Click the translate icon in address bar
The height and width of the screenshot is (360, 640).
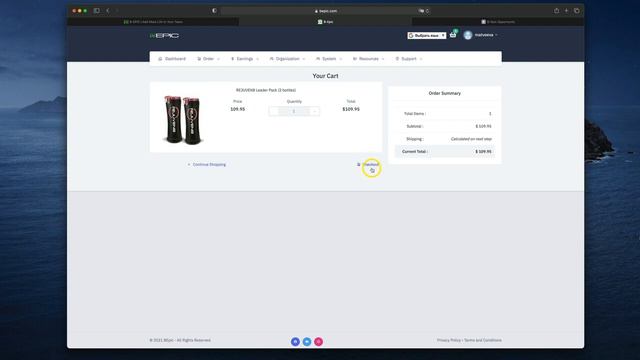pos(422,11)
